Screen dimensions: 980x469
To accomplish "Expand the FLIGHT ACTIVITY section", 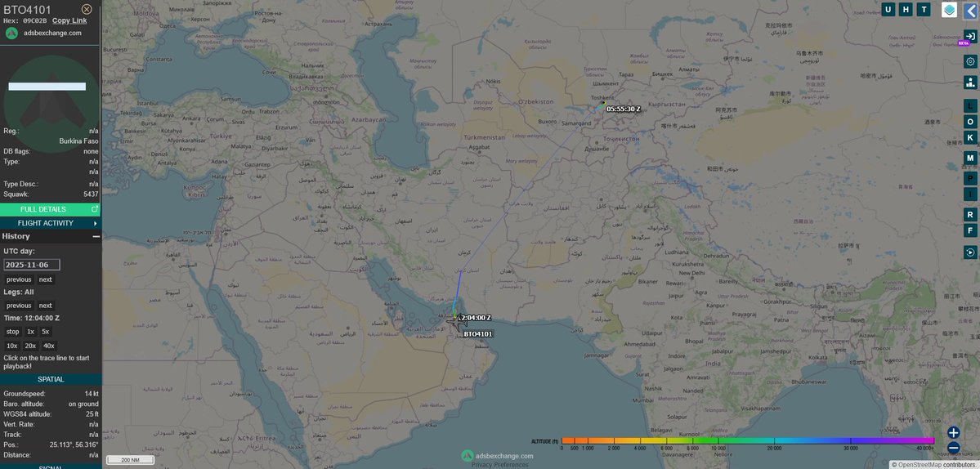I will click(x=50, y=223).
